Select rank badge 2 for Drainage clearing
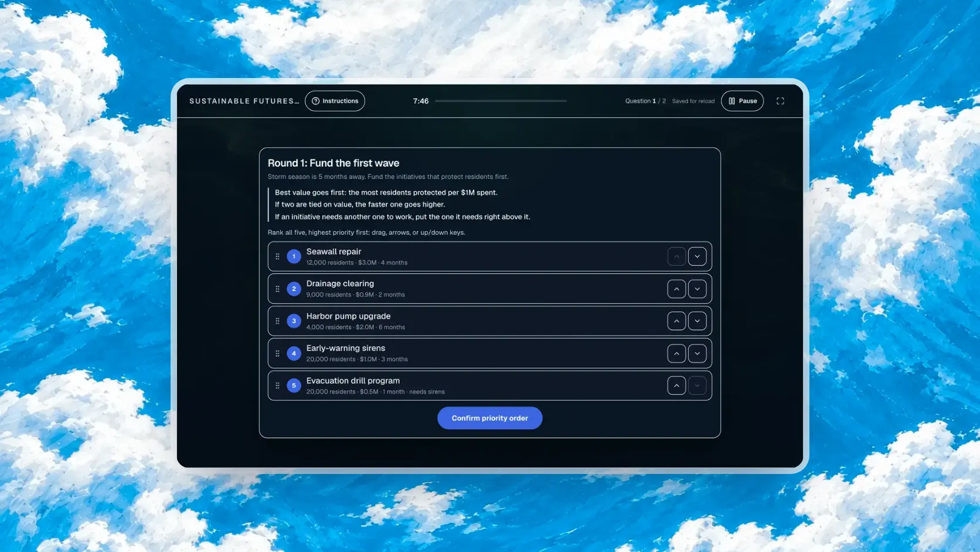 294,289
